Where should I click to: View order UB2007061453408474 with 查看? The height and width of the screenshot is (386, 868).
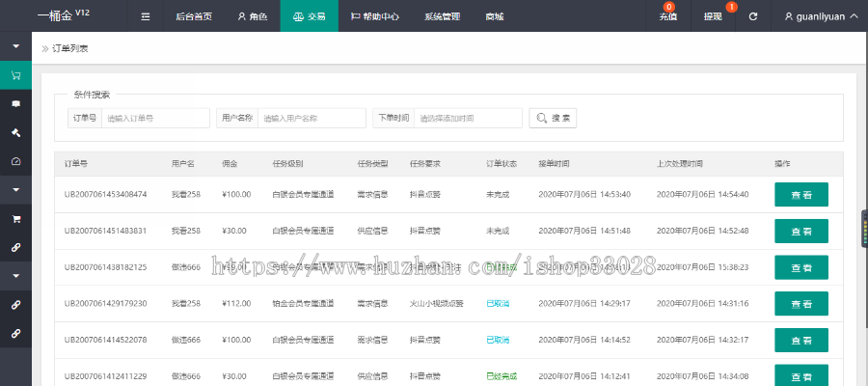[x=800, y=194]
